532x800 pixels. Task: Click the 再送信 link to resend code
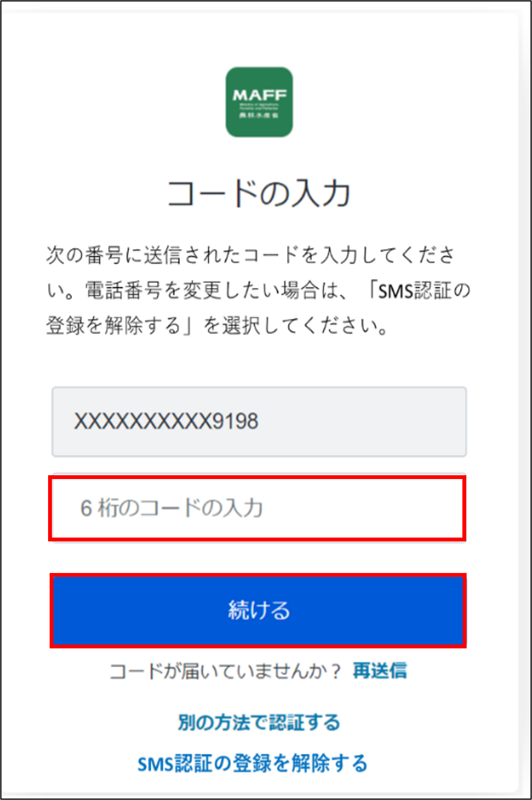tap(380, 671)
